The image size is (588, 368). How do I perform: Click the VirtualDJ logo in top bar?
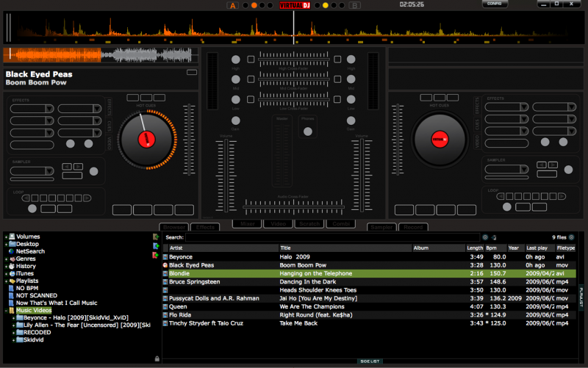point(295,5)
